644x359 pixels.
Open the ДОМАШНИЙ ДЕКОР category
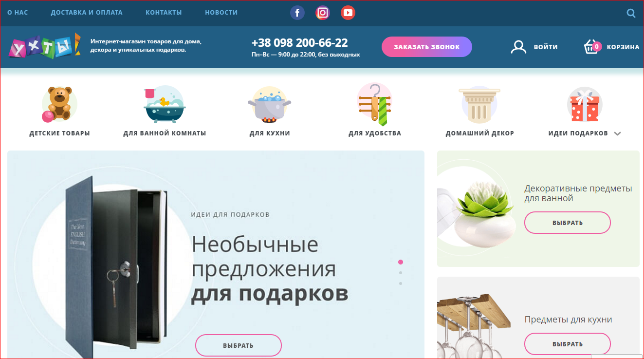[479, 104]
